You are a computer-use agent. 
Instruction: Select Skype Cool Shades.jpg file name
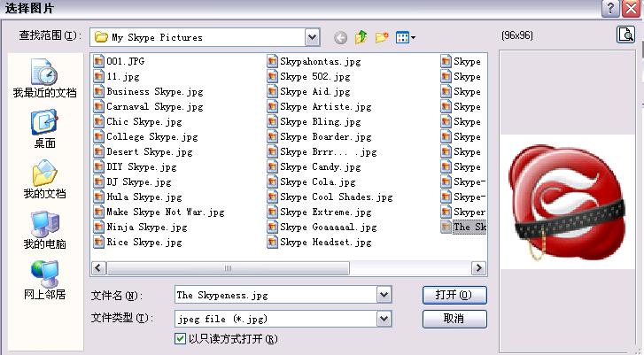tap(337, 197)
